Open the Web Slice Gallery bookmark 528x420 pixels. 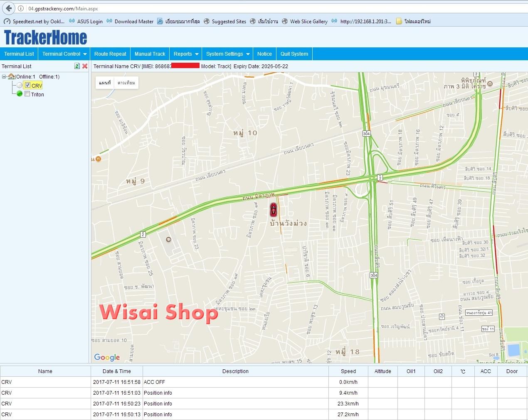[x=304, y=22]
